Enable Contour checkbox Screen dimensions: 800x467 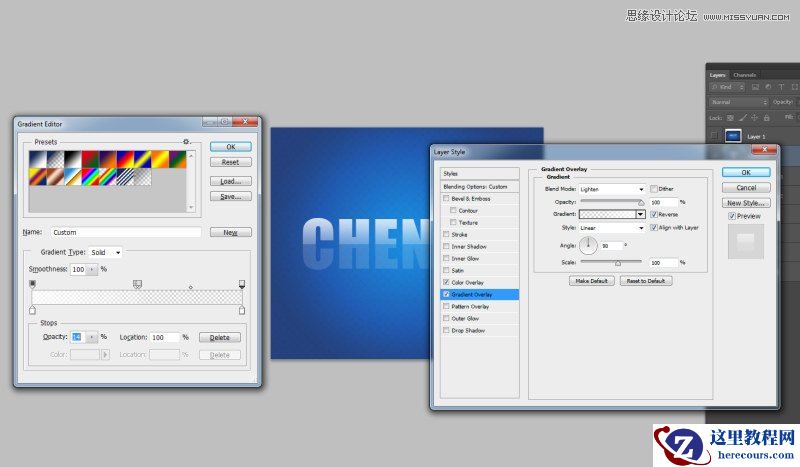click(x=453, y=210)
